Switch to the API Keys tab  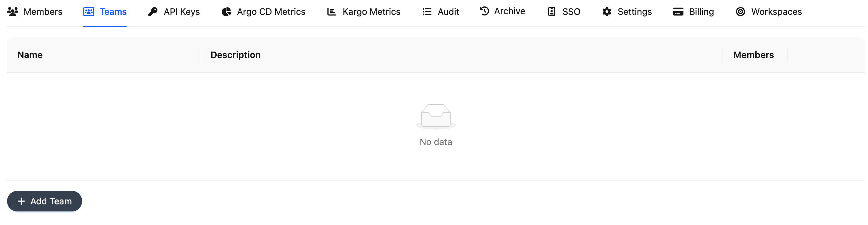[x=174, y=12]
